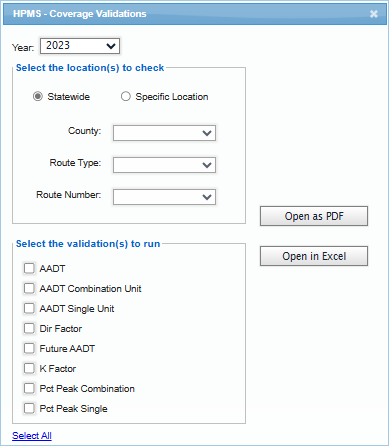Click the 'Year:' label
This screenshot has height=446, width=389.
click(x=23, y=47)
